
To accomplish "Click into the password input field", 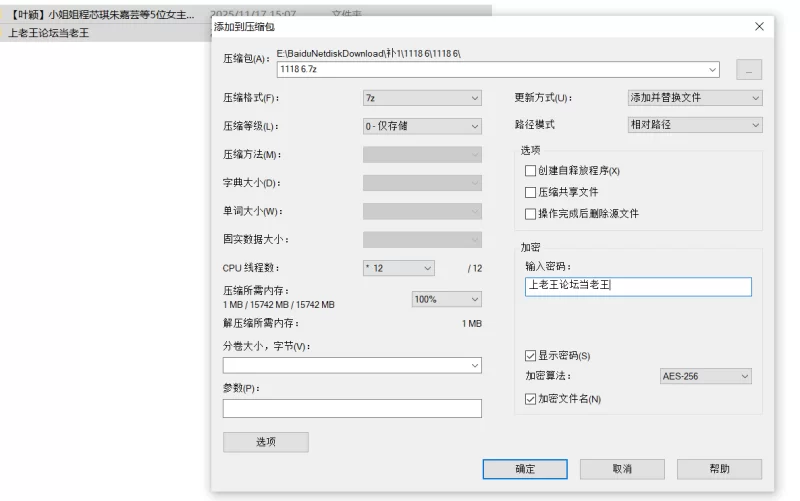I will 638,287.
